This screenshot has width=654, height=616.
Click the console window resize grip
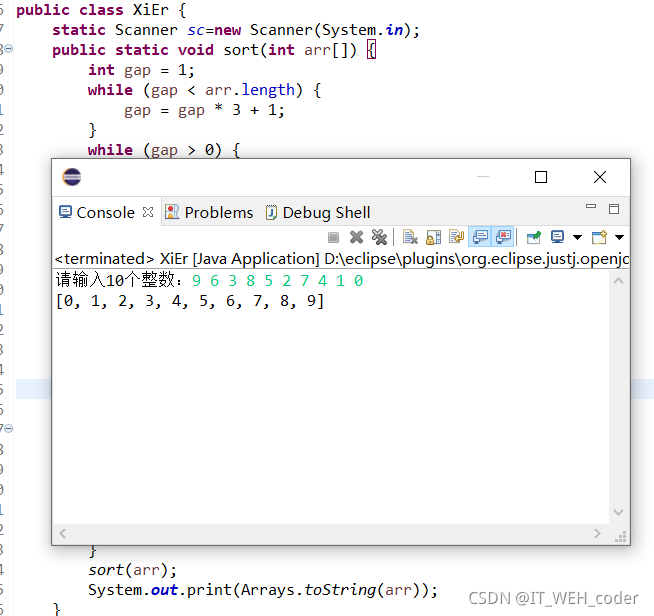(x=620, y=537)
